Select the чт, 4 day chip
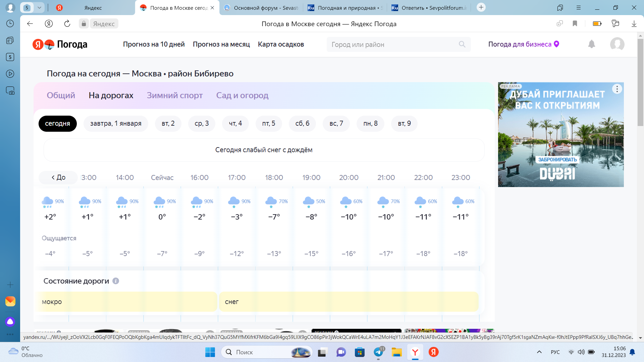 235,123
